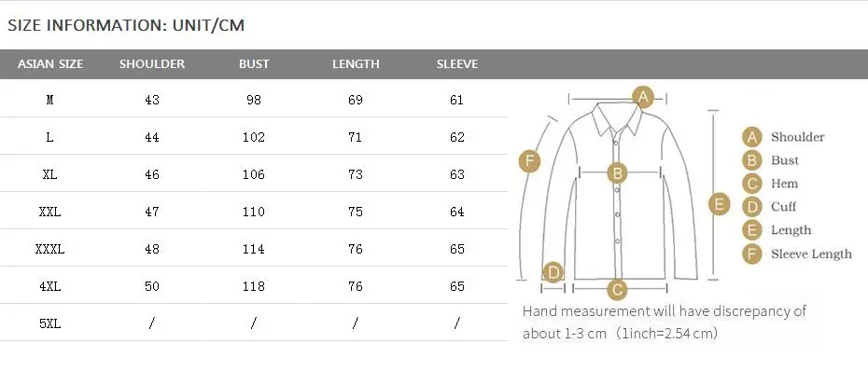The height and width of the screenshot is (371, 868).
Task: Click the B bust marker on shirt
Action: 617,173
